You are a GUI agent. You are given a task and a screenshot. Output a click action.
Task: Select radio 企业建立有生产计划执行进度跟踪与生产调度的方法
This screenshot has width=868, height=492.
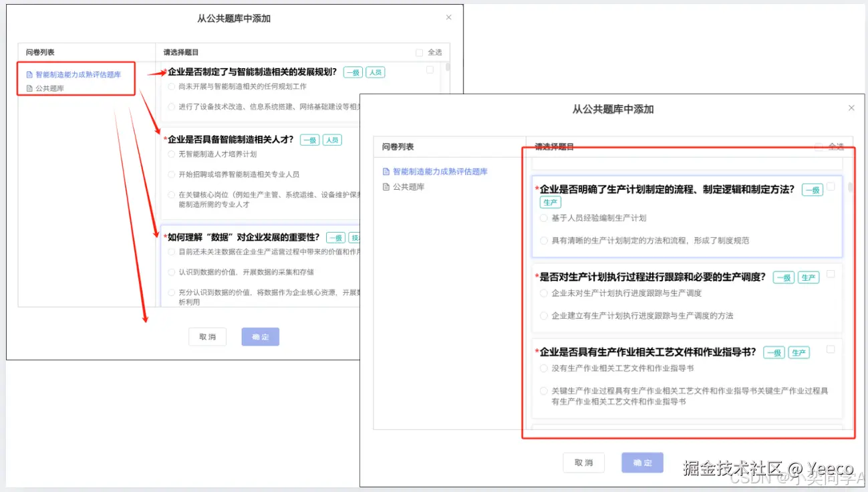[x=543, y=316]
